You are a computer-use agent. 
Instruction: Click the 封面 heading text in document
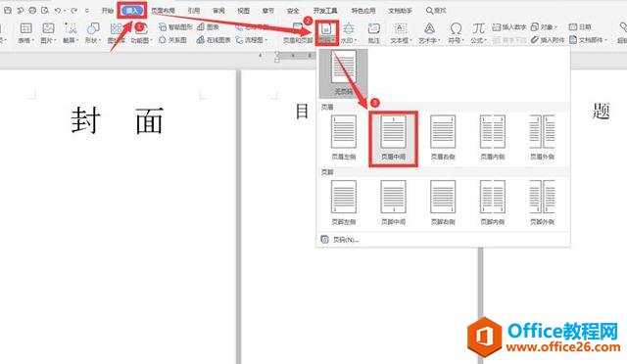coord(118,120)
